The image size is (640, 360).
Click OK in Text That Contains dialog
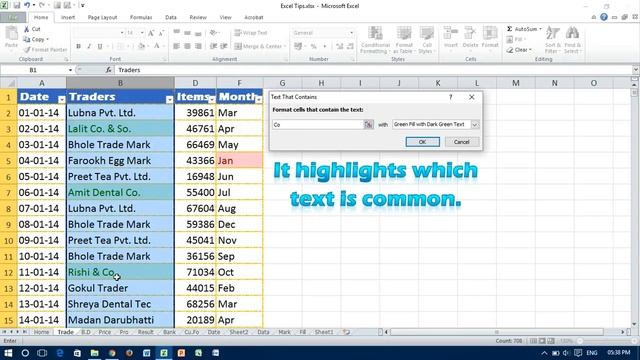coord(422,142)
